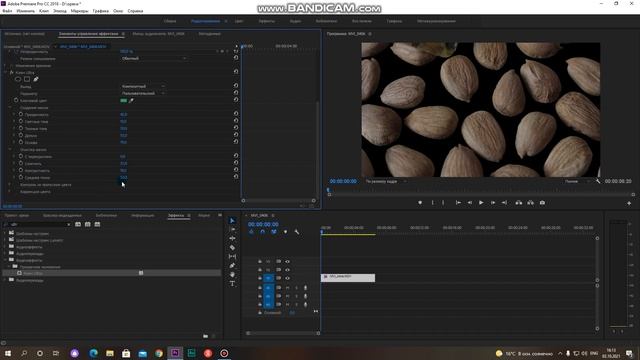This screenshot has height=360, width=640.
Task: Select the Type tool
Action: 232,284
